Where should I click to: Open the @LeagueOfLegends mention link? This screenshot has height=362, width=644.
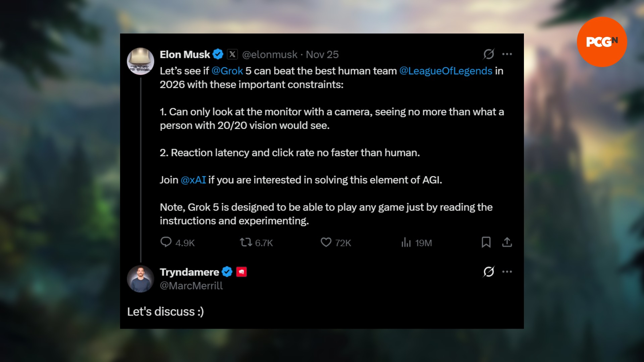[446, 71]
